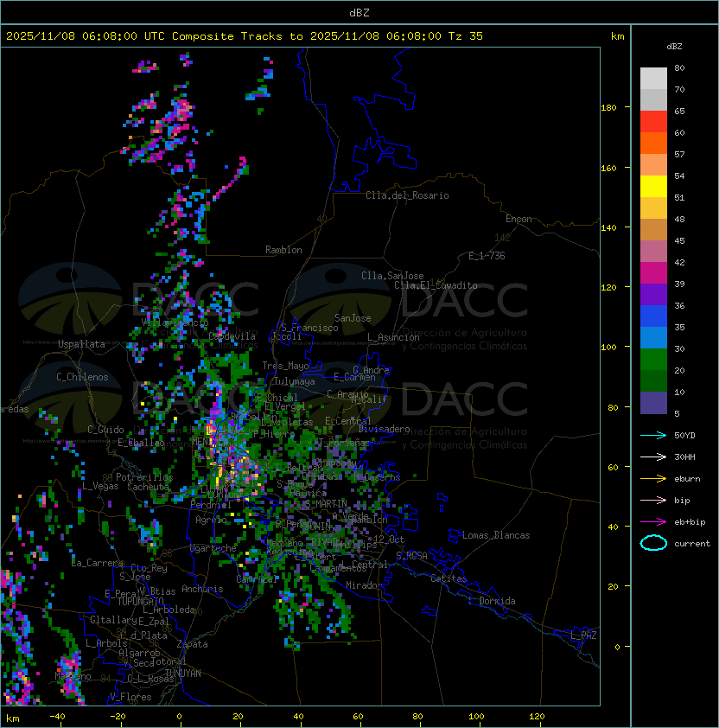Click the 'Cacheuta' map label
Viewport: 719px width, 728px height.
148,487
